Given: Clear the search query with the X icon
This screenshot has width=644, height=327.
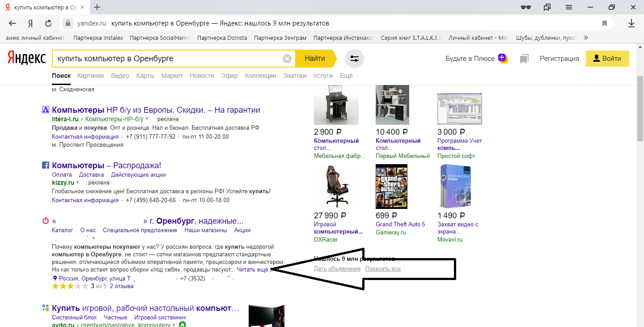Looking at the screenshot, I should click(x=287, y=59).
